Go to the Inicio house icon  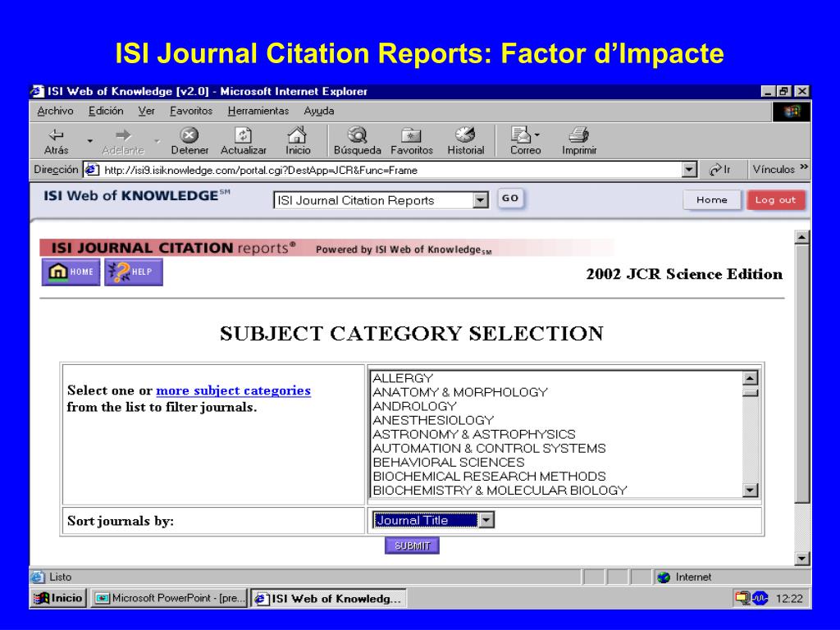click(x=297, y=135)
